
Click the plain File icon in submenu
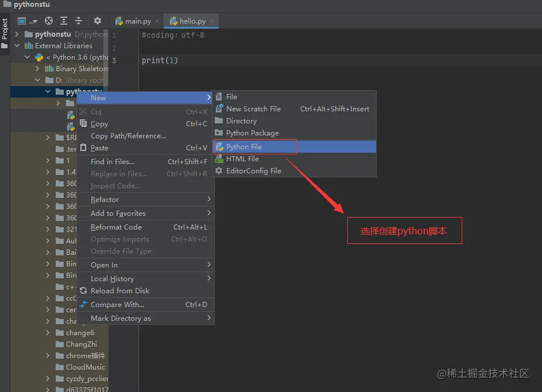(x=219, y=96)
